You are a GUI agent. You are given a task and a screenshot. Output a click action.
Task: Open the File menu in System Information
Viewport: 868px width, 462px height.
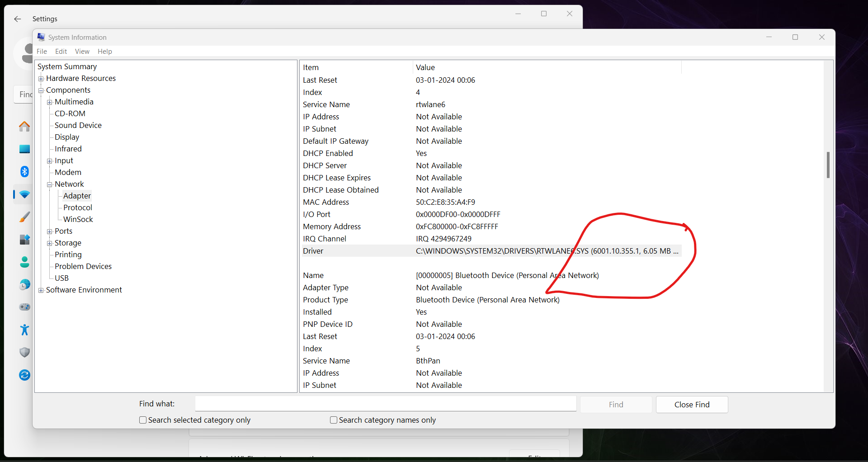pyautogui.click(x=42, y=51)
